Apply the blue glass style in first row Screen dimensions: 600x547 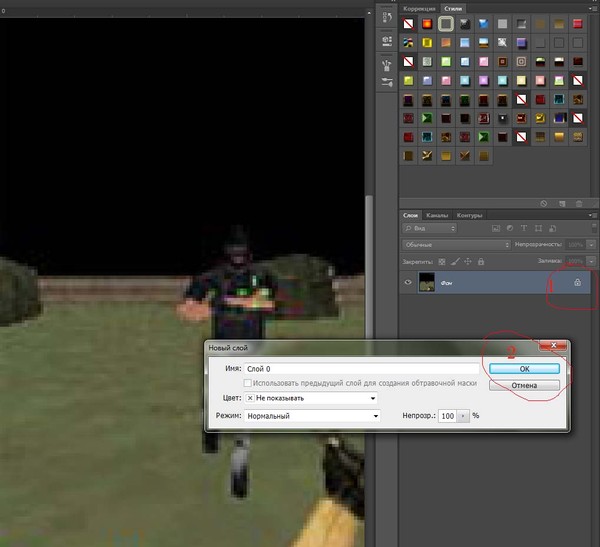pos(483,24)
